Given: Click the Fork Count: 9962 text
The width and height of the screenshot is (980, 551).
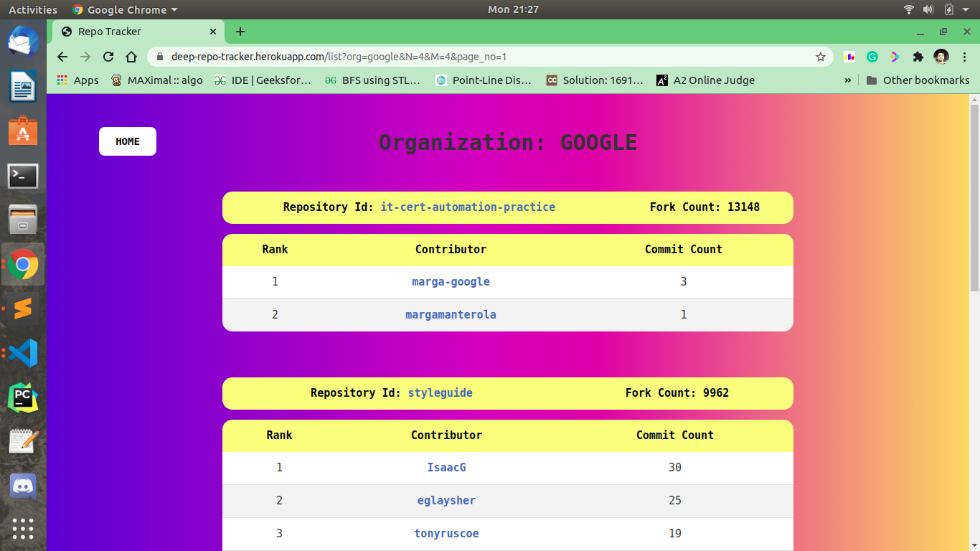Looking at the screenshot, I should point(677,392).
